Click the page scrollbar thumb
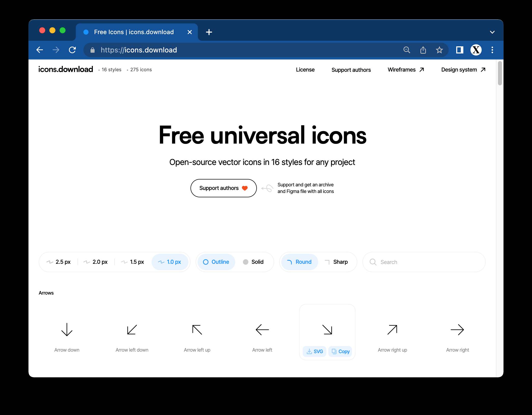Screen dimensions: 532x415 [500, 73]
